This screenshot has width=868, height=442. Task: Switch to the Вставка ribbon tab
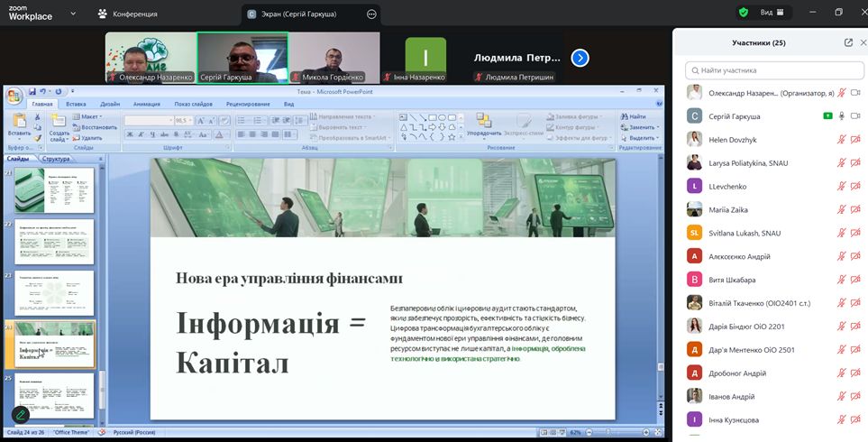pyautogui.click(x=76, y=104)
